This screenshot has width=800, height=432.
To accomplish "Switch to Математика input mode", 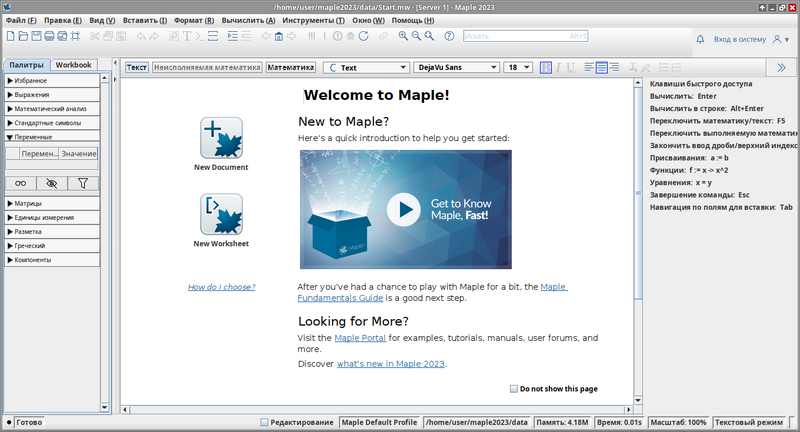I will tap(291, 67).
